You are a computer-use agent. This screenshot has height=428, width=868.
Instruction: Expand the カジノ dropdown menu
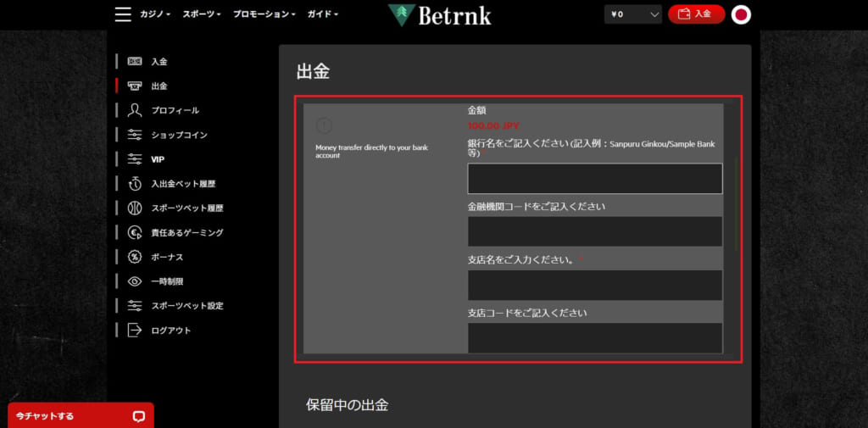point(154,14)
